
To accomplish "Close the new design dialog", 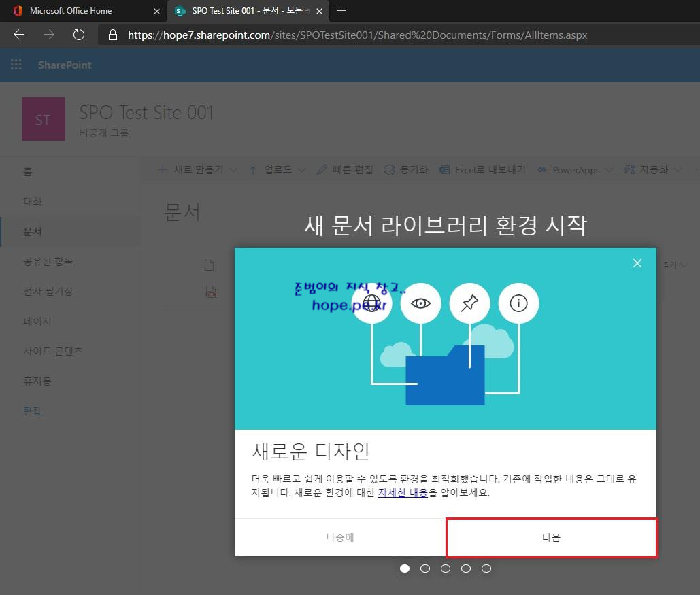I will pyautogui.click(x=637, y=263).
